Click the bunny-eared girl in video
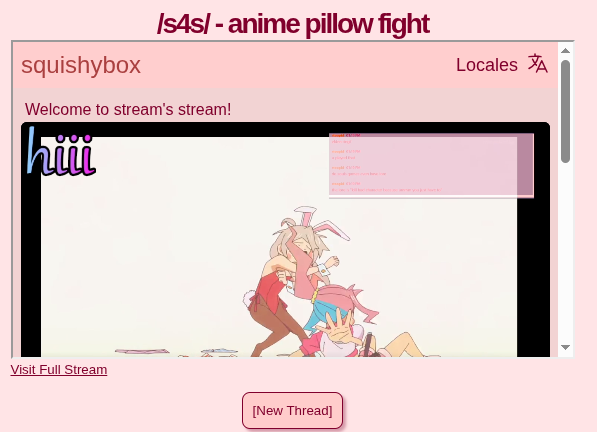597x432 pixels. point(293,270)
